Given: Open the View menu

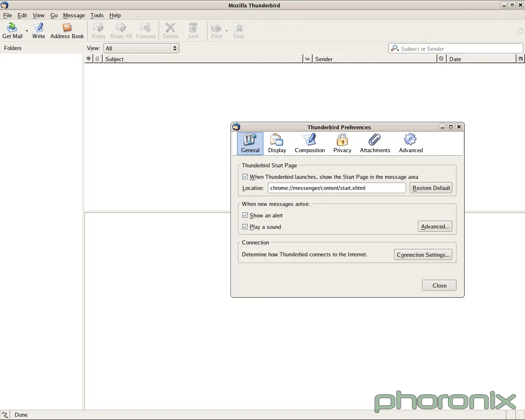Looking at the screenshot, I should tap(39, 15).
